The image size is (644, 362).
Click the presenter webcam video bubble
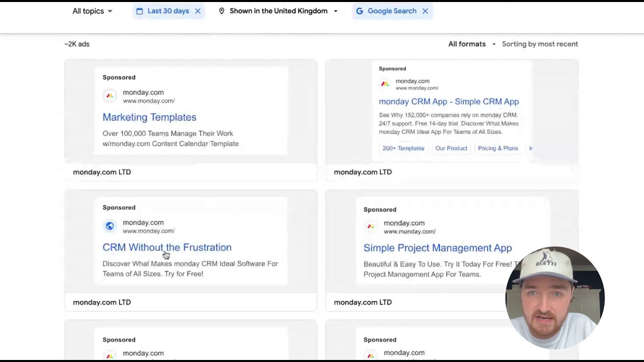[x=554, y=298]
